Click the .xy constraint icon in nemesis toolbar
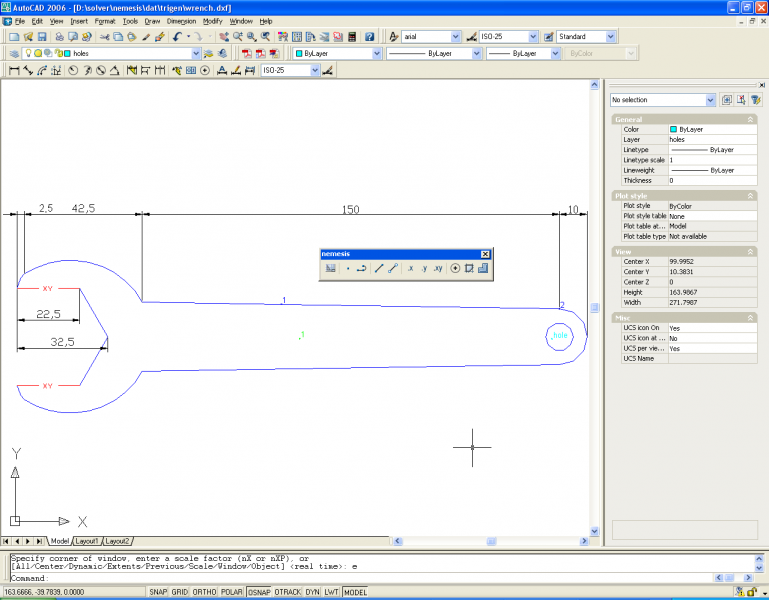769x600 pixels. 438,269
